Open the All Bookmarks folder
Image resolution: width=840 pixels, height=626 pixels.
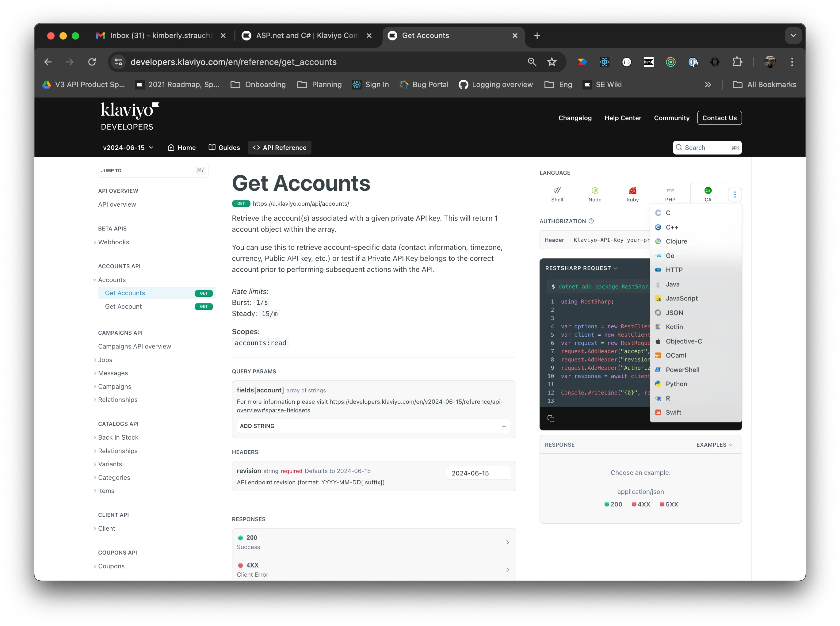(x=764, y=85)
